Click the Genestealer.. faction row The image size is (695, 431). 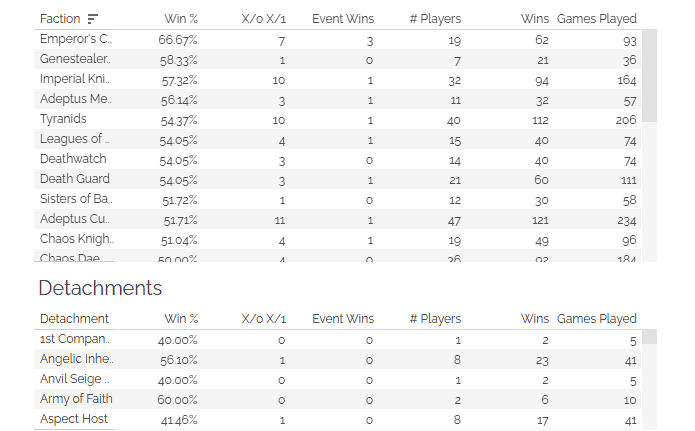[x=338, y=59]
